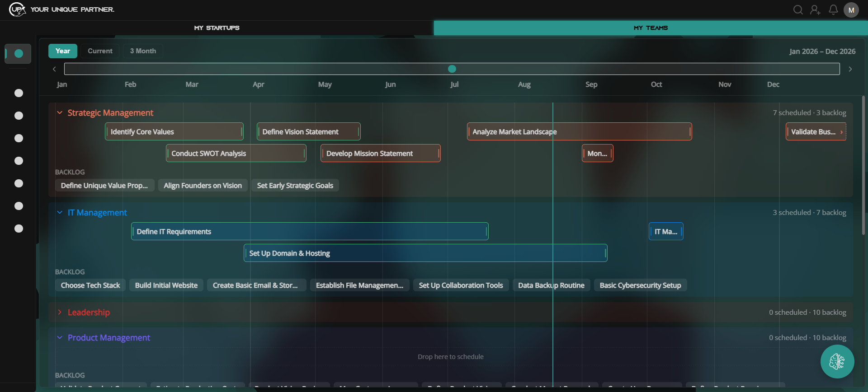This screenshot has width=868, height=392.
Task: Select Data Backup Routine backlog chip
Action: pos(552,285)
